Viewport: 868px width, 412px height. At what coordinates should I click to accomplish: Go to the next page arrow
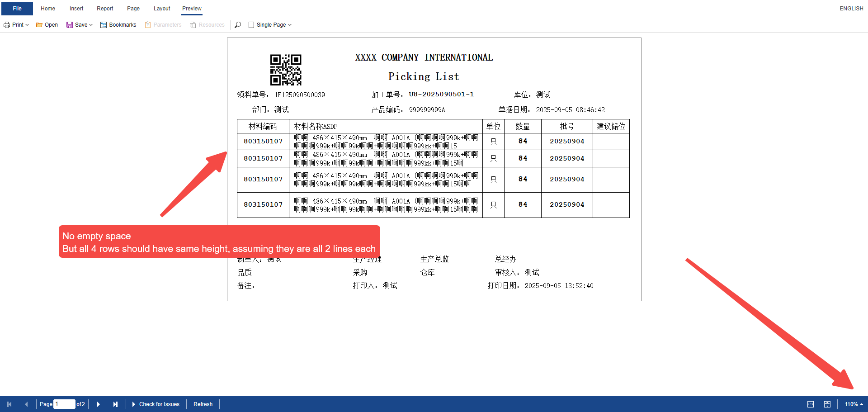pos(98,404)
